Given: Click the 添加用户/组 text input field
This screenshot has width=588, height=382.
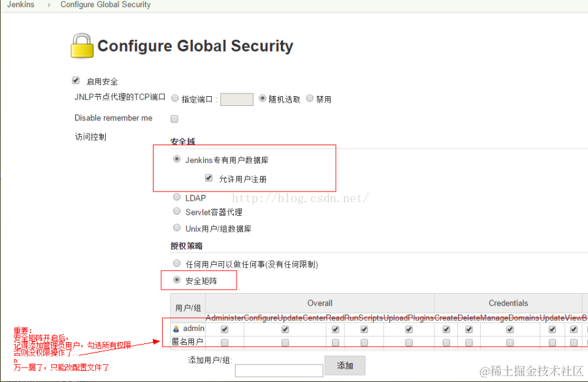Looking at the screenshot, I should [279, 370].
